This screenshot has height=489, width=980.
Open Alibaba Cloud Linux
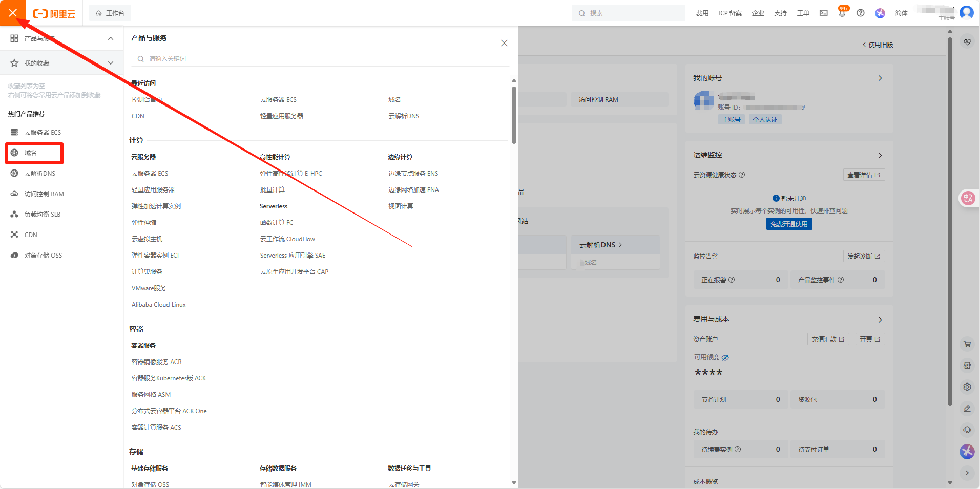pyautogui.click(x=159, y=305)
